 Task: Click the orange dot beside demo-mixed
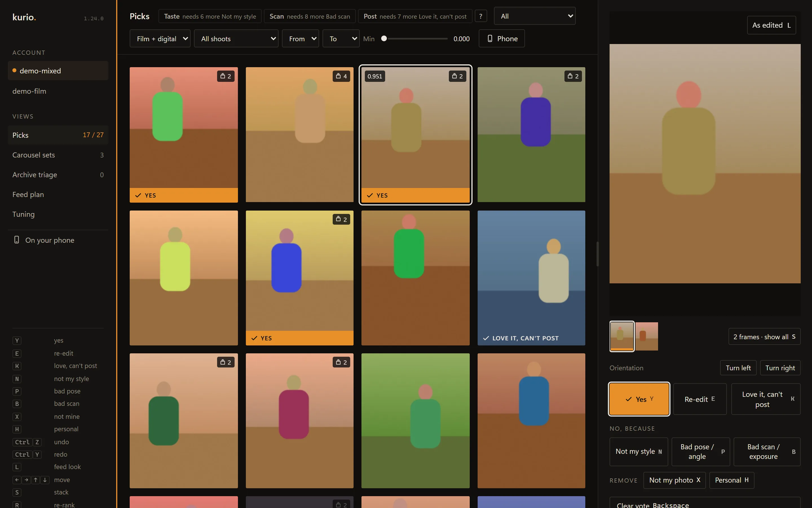pos(14,71)
